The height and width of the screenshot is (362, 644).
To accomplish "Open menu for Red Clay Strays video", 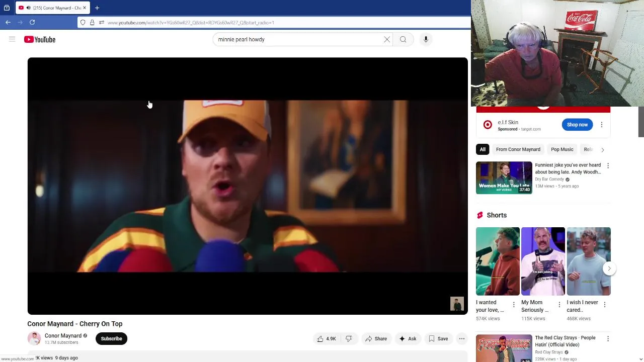I will 608,339.
